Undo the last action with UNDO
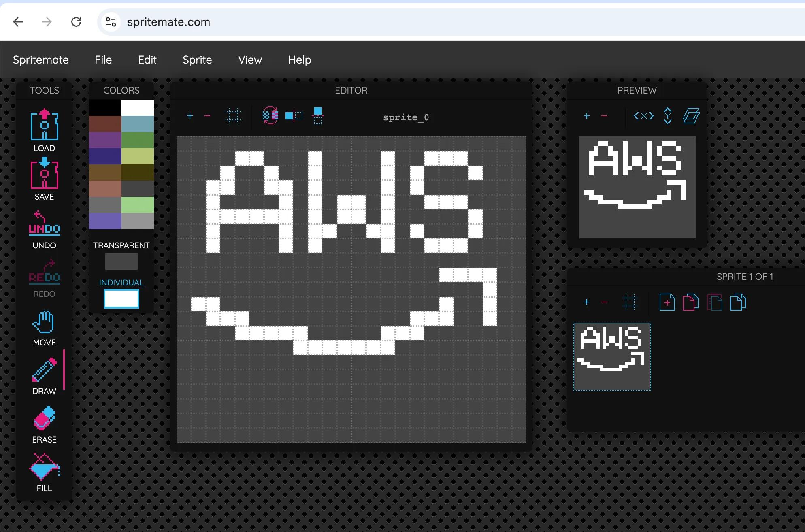The width and height of the screenshot is (805, 532). pyautogui.click(x=45, y=223)
